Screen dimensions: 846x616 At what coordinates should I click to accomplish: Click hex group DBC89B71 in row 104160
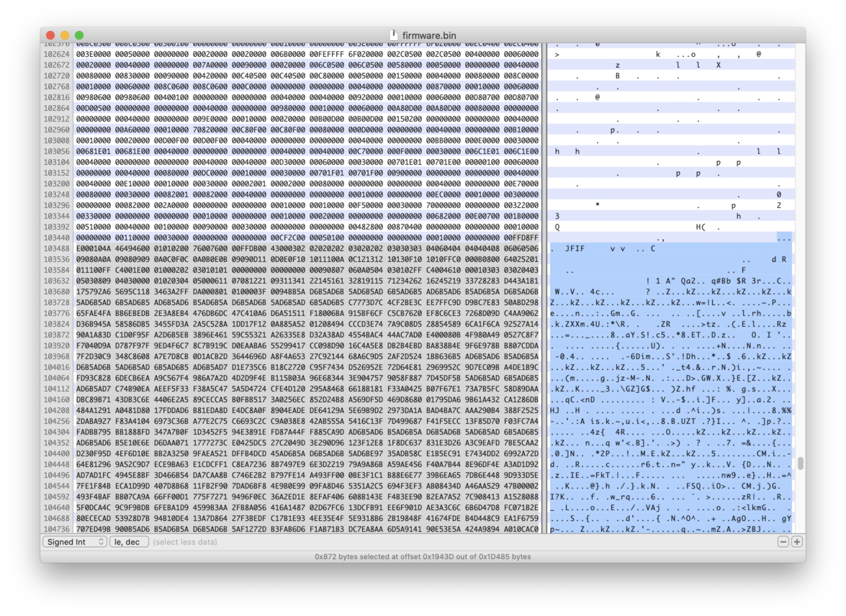94,399
